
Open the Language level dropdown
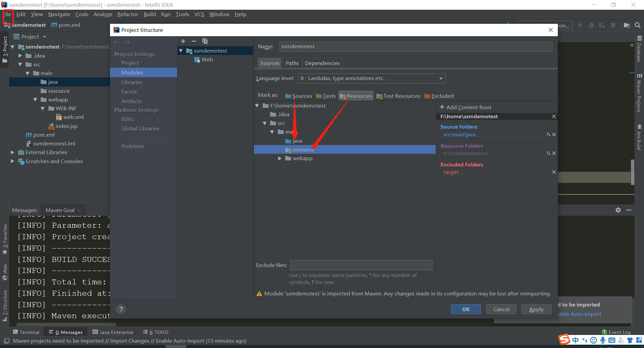(x=372, y=78)
